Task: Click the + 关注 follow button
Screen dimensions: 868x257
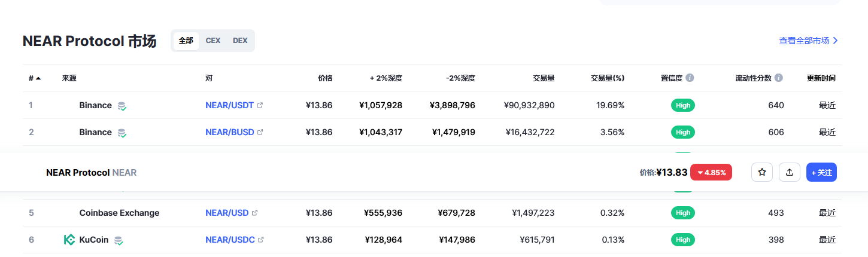Action: [821, 172]
